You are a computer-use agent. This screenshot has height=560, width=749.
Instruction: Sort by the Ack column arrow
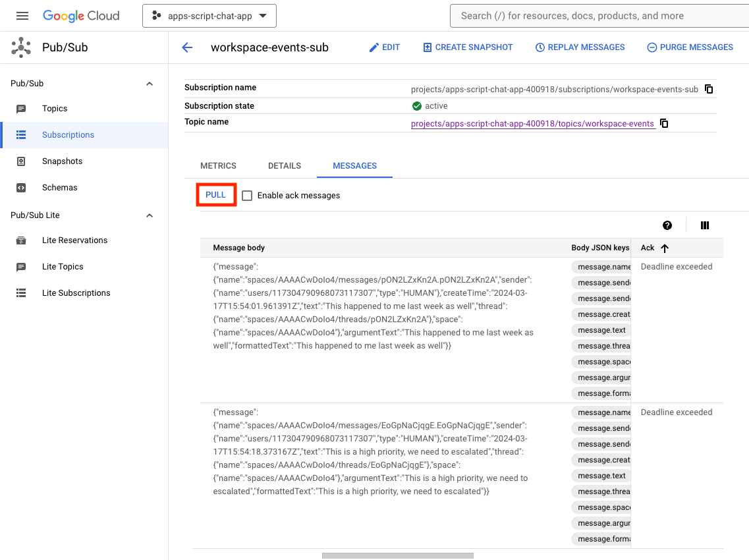(665, 248)
